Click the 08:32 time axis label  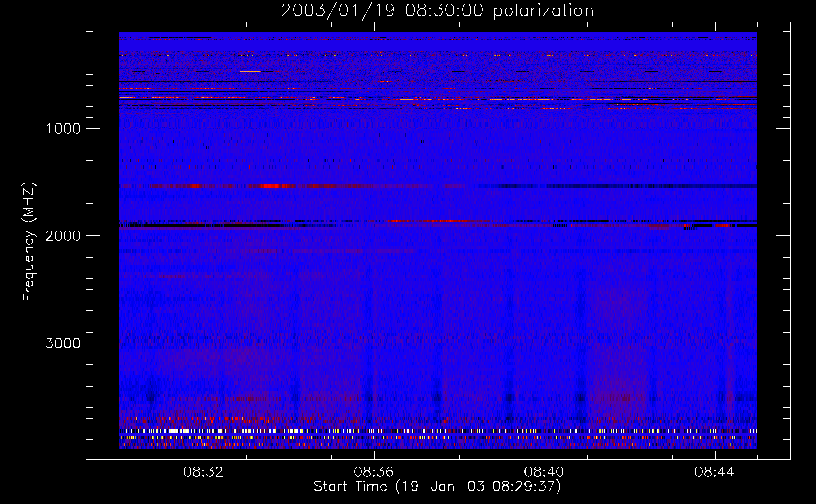[x=204, y=472]
